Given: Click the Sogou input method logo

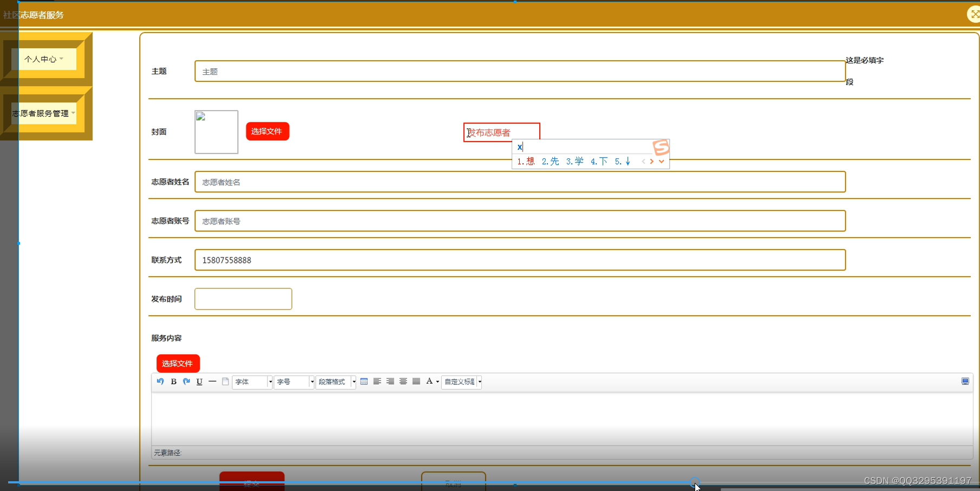Looking at the screenshot, I should click(661, 147).
